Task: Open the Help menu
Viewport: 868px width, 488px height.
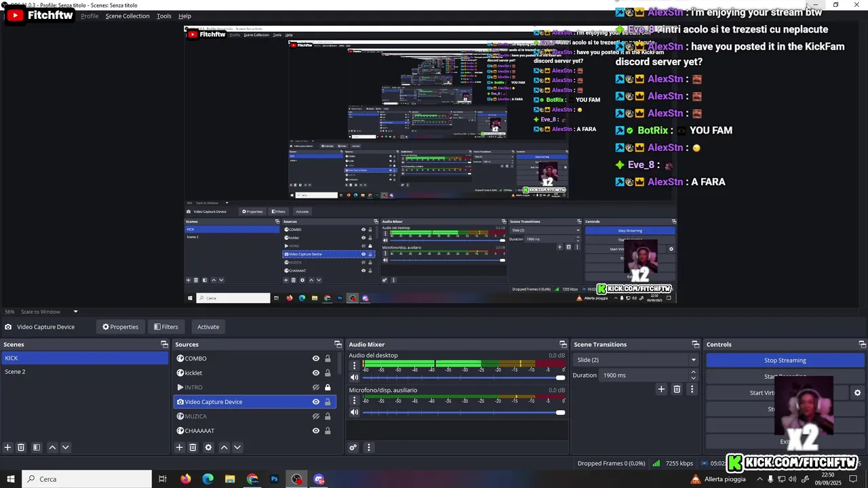Action: (185, 16)
